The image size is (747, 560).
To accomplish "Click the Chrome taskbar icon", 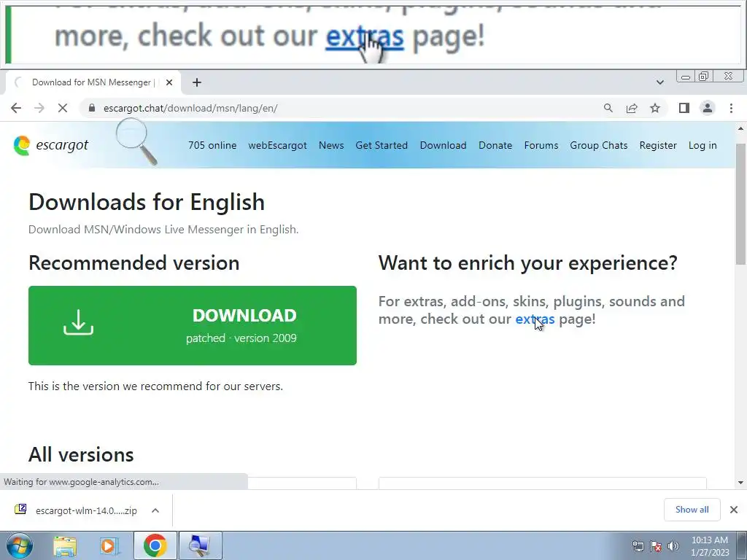I will [x=155, y=545].
